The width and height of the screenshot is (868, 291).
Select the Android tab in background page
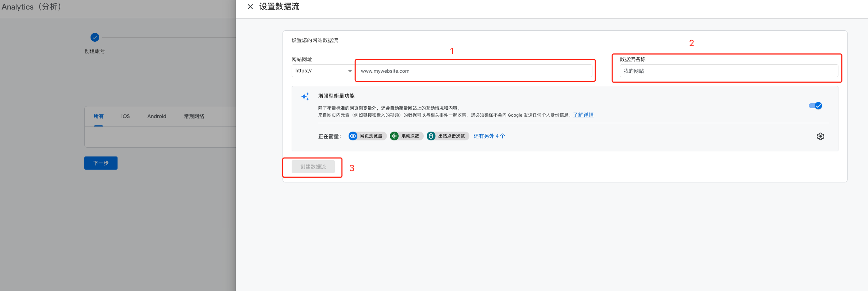click(157, 116)
